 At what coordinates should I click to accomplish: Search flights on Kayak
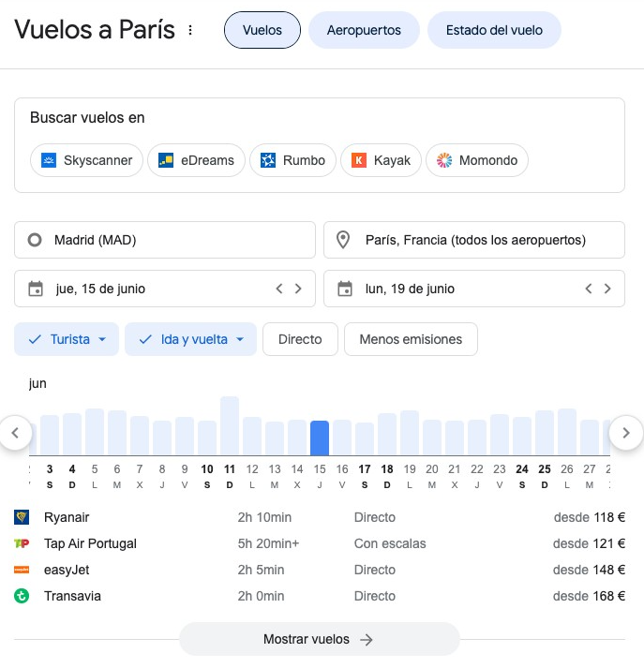click(381, 160)
